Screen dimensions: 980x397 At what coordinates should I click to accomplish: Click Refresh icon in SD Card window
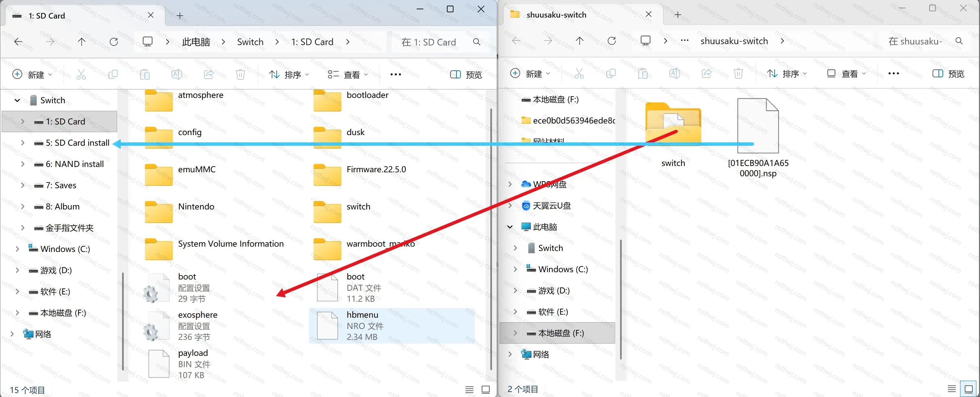[114, 41]
